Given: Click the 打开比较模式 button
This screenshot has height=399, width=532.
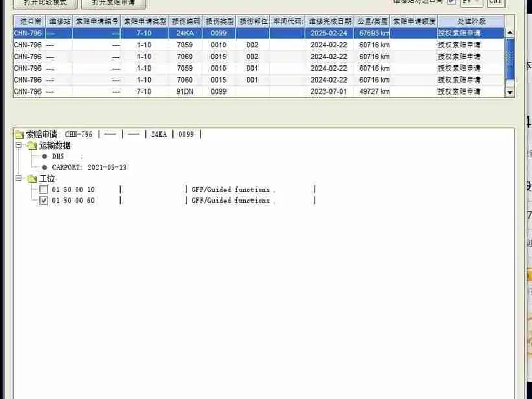Looking at the screenshot, I should coord(46,4).
